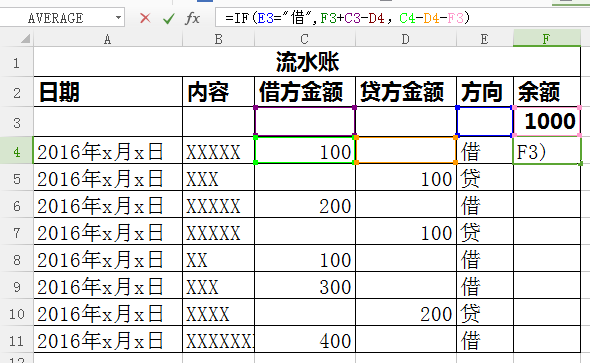Click the 余额 header cell
Screen dimensions: 590x363
click(x=547, y=92)
